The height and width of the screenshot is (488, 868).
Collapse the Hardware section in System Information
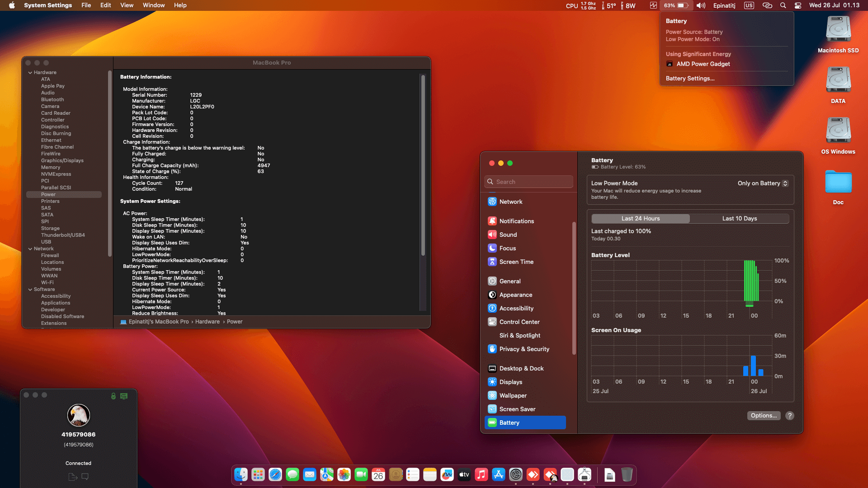[30, 72]
